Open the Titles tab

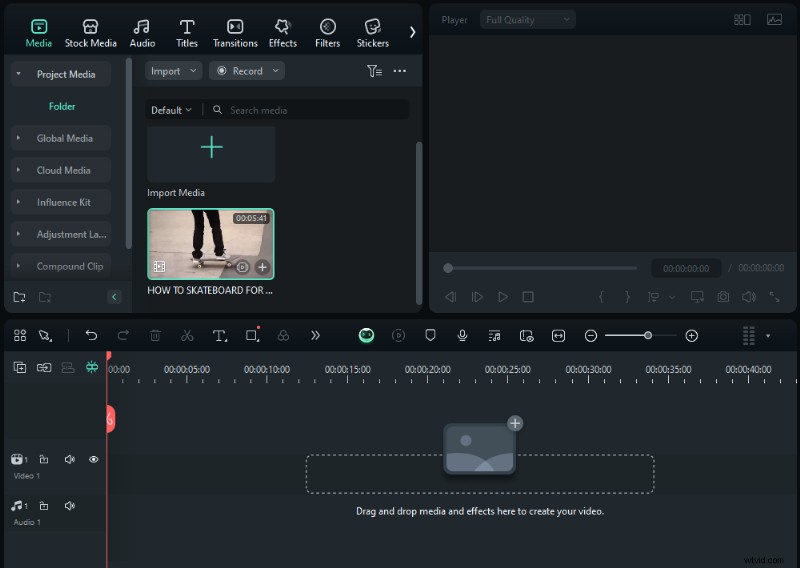click(187, 33)
